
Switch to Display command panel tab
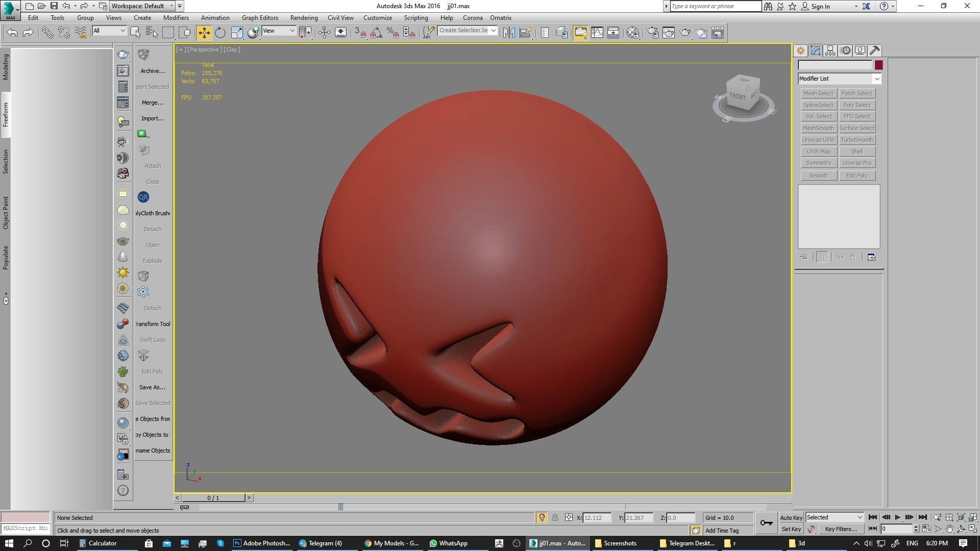point(860,51)
